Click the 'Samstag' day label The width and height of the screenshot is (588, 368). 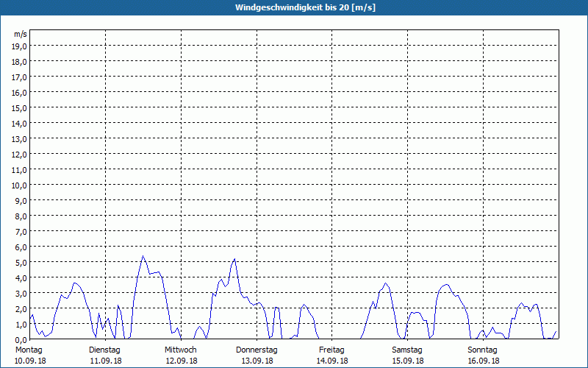[x=407, y=350]
